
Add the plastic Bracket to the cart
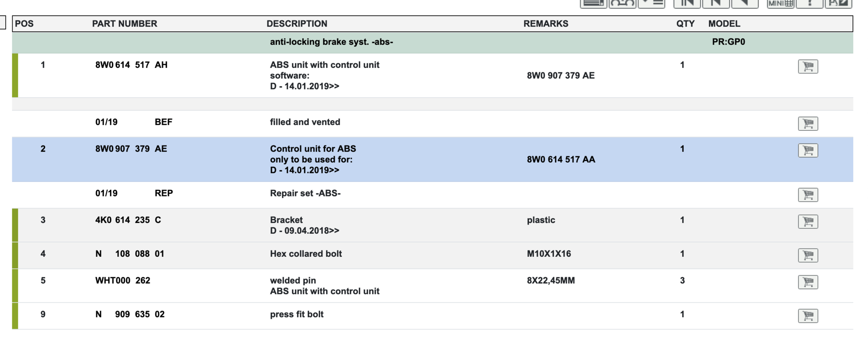[807, 221]
